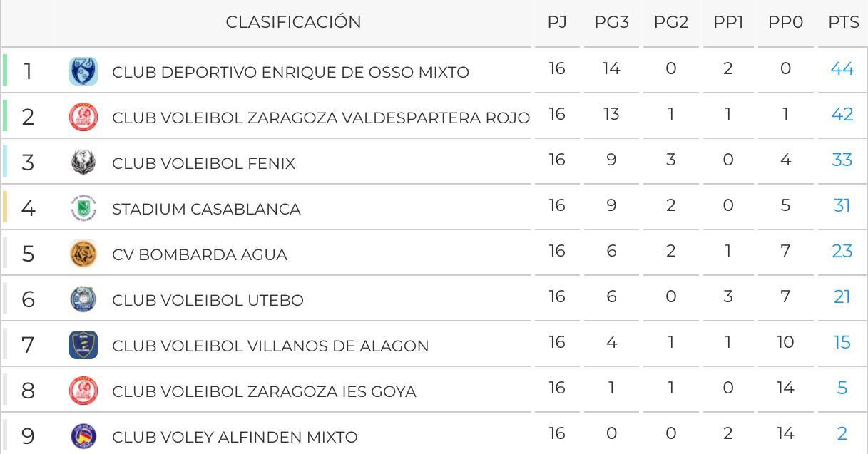Open the 23 points link for Bombarda Agua
868x454 pixels.
click(842, 252)
